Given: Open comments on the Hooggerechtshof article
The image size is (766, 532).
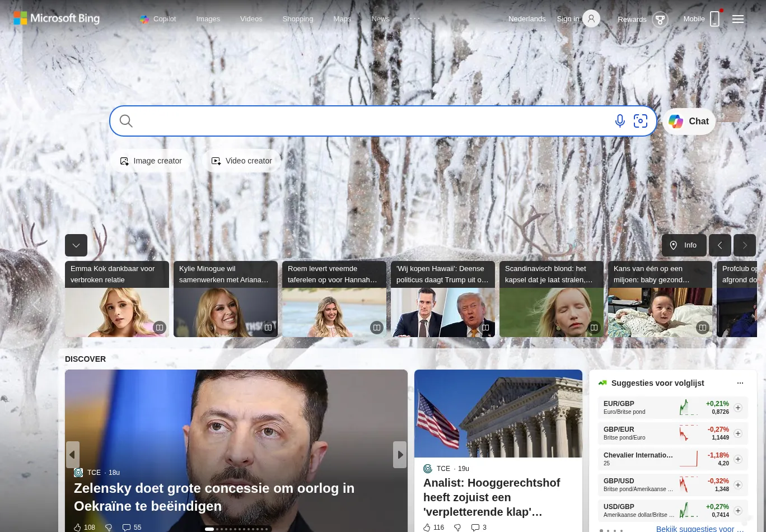Looking at the screenshot, I should click(x=475, y=528).
